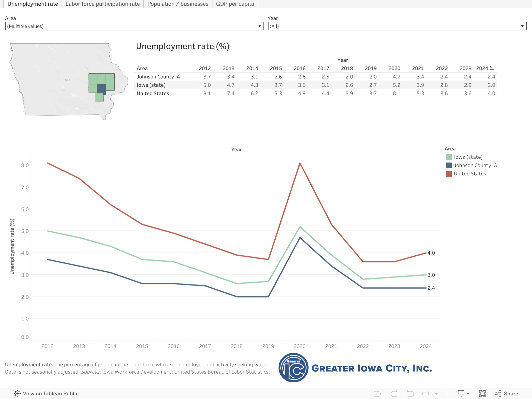532x399 pixels.
Task: Select the Population / businesses tab
Action: click(178, 4)
